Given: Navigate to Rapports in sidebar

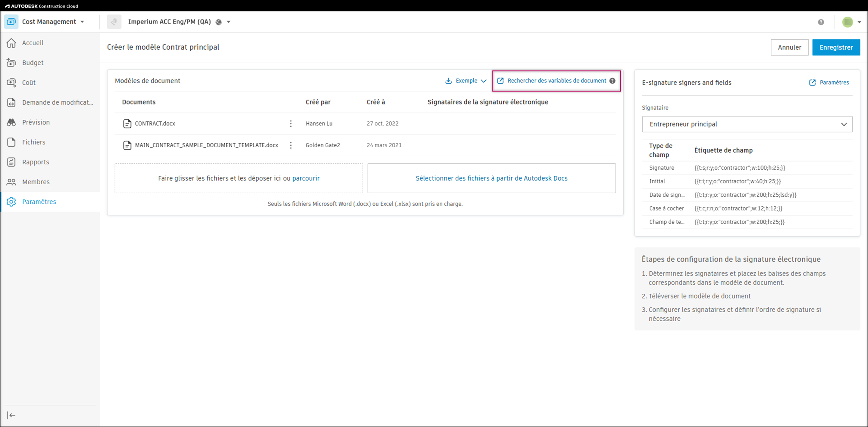Looking at the screenshot, I should pyautogui.click(x=35, y=162).
